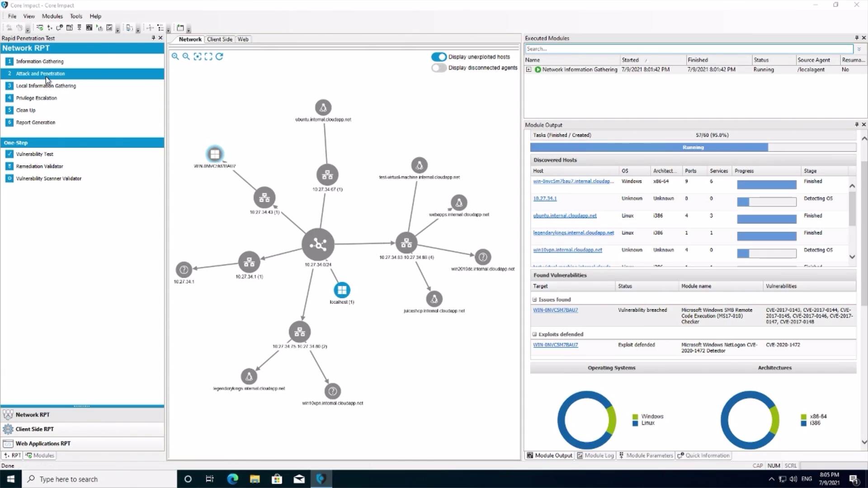Click the Running task progress bar
The image size is (868, 488).
[693, 147]
